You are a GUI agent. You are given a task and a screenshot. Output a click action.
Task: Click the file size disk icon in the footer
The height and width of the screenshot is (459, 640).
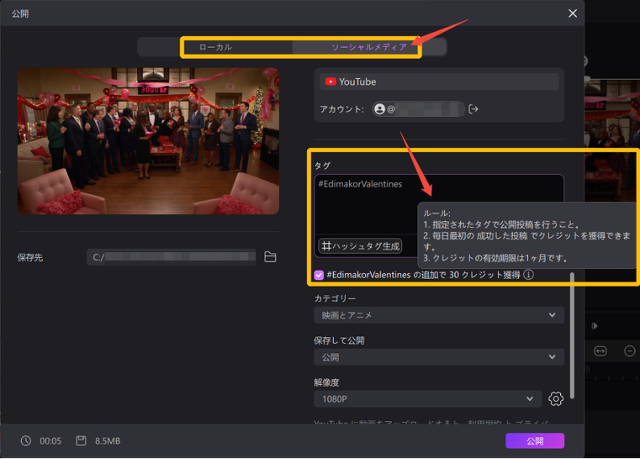(x=79, y=441)
